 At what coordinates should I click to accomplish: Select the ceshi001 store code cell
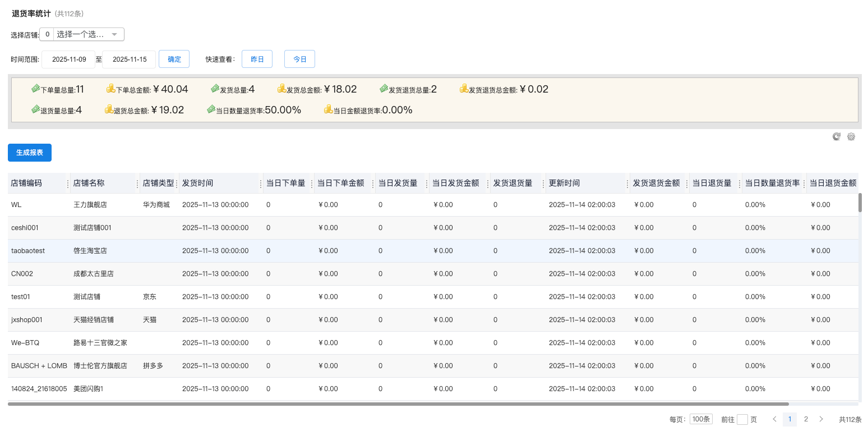(39, 228)
